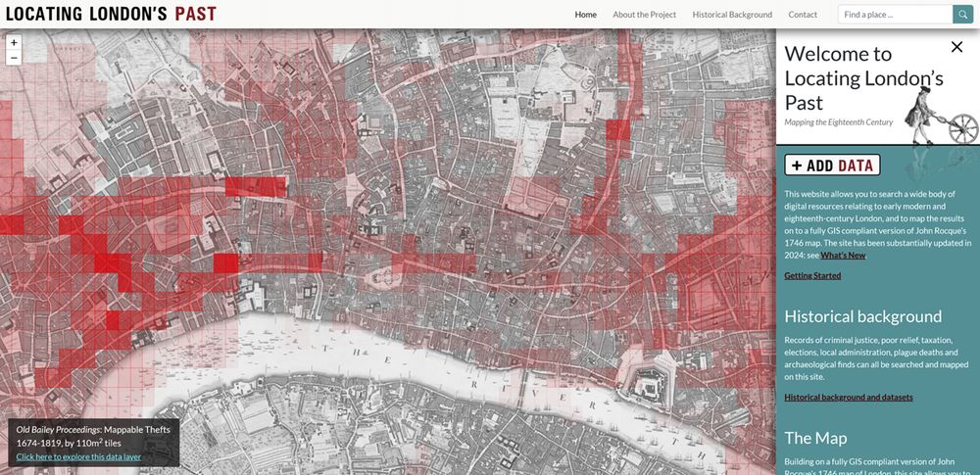Open About the Project page
The width and height of the screenshot is (980, 475).
click(x=645, y=15)
